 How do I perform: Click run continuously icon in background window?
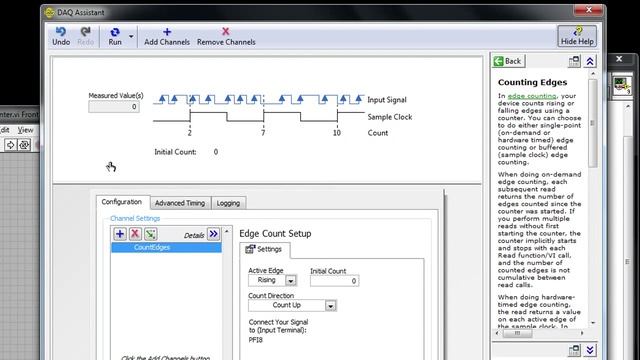point(24,144)
